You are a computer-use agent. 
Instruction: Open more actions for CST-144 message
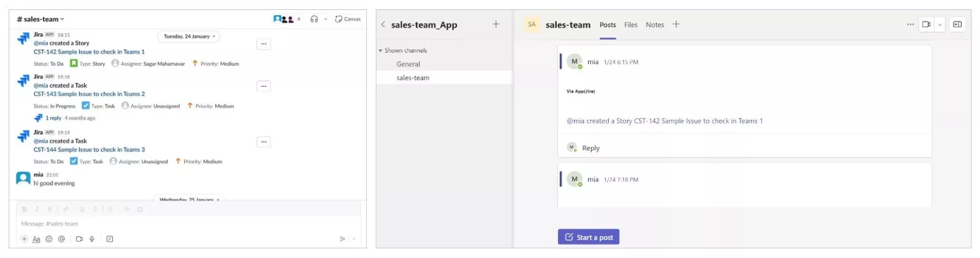pyautogui.click(x=263, y=142)
